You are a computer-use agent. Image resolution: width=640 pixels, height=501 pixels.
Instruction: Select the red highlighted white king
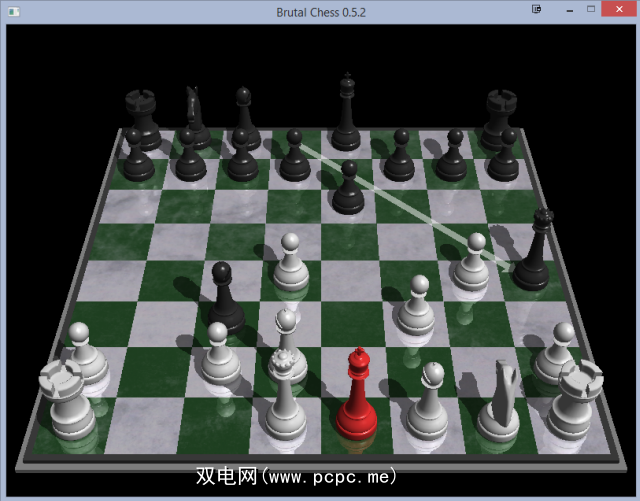coord(356,396)
